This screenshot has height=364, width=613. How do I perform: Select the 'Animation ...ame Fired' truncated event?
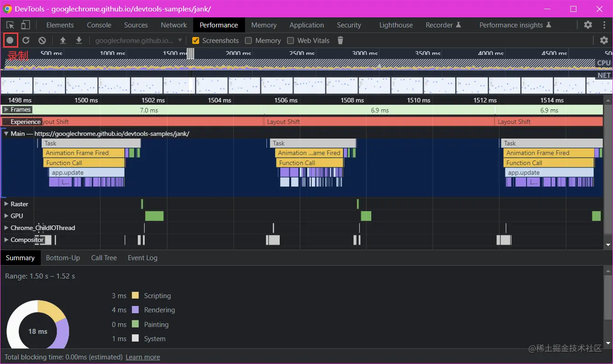[x=309, y=153]
